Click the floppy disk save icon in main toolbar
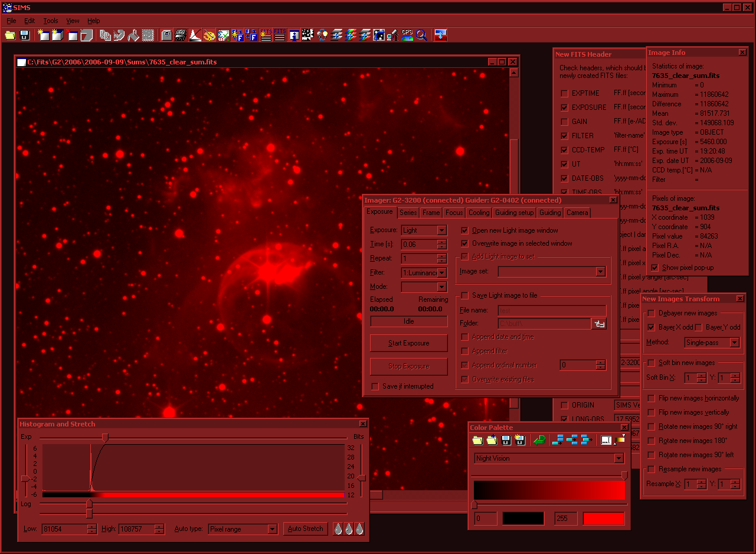Viewport: 756px width, 554px height. pos(25,35)
